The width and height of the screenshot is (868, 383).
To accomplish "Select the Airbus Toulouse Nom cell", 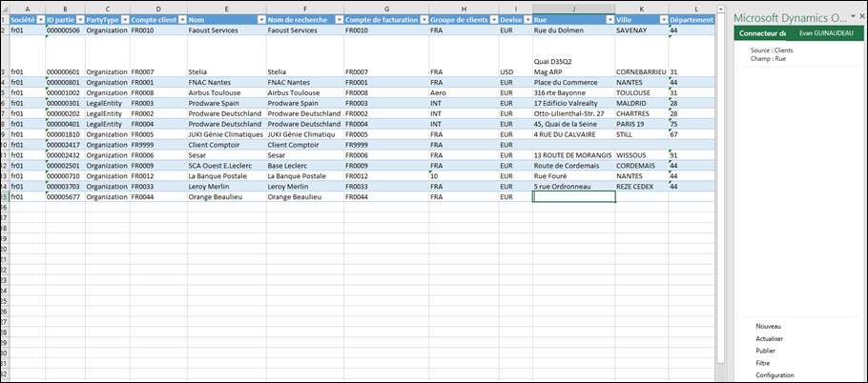I will 227,92.
